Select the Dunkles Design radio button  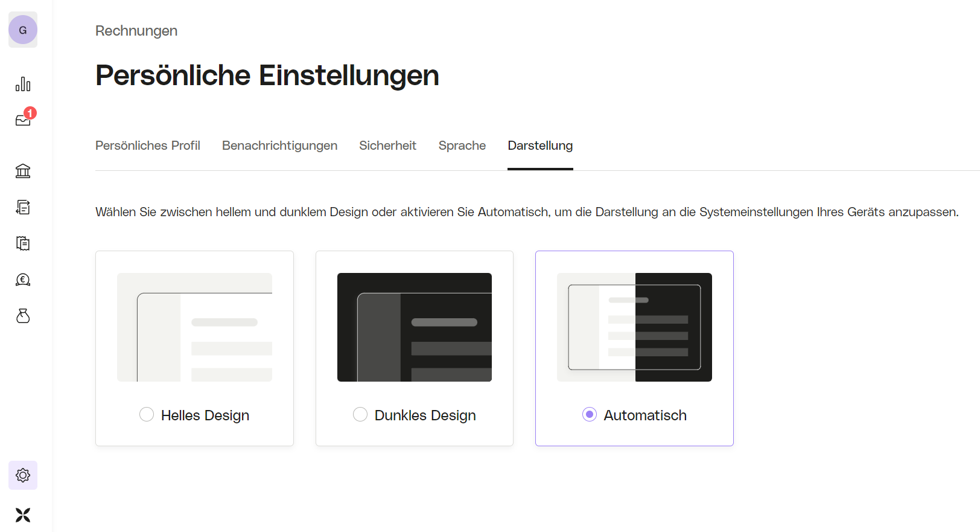[x=360, y=414]
